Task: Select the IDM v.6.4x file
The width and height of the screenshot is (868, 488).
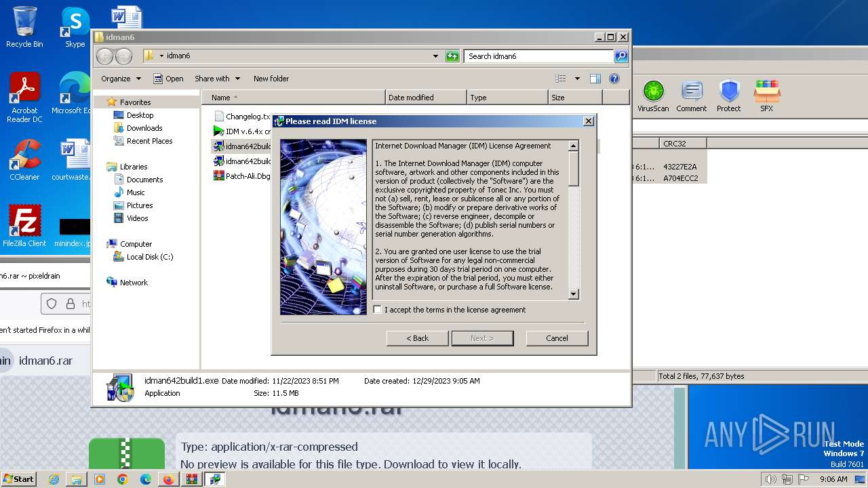Action: pos(243,131)
